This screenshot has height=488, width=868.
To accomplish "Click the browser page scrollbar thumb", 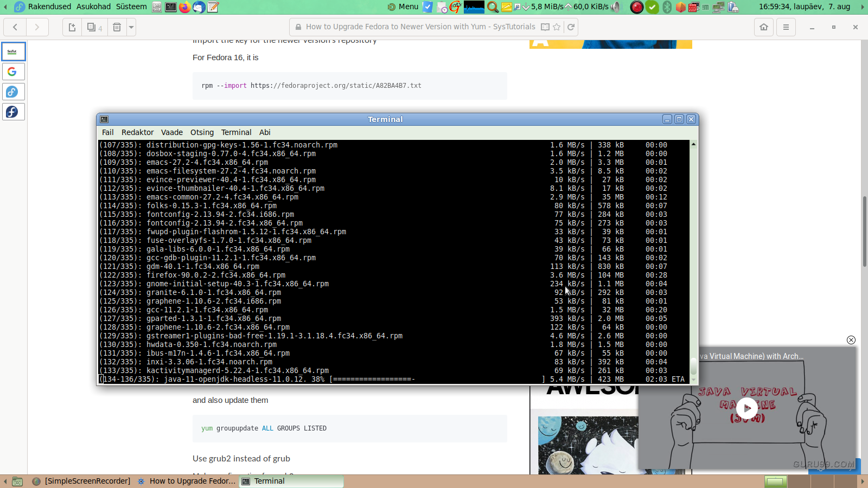I will (x=864, y=232).
